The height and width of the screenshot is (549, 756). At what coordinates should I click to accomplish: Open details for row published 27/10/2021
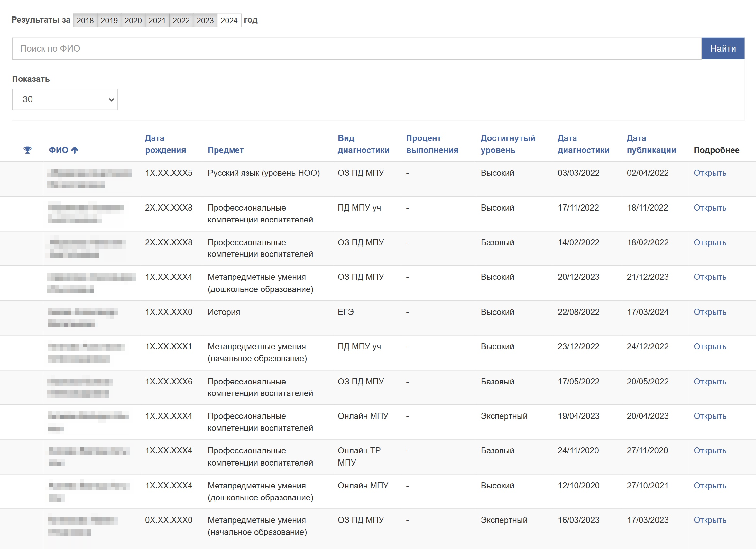click(710, 486)
